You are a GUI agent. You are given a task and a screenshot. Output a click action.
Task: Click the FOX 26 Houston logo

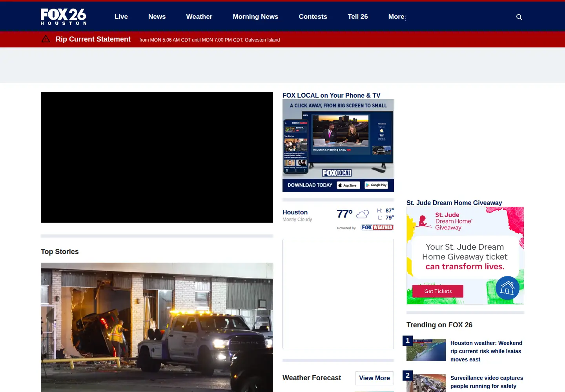[64, 16]
